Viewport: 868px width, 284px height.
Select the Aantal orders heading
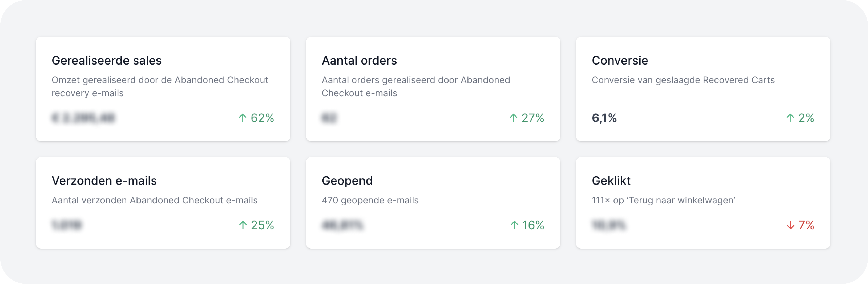[359, 61]
